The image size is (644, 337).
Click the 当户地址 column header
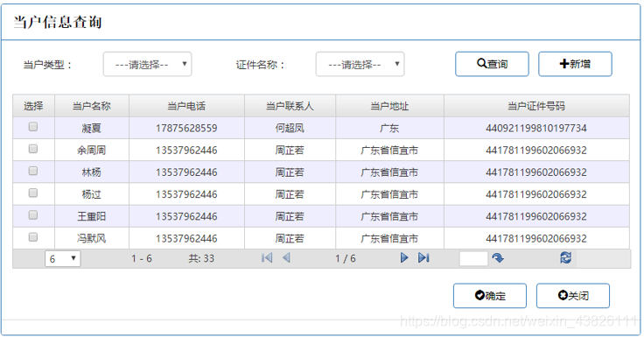389,106
